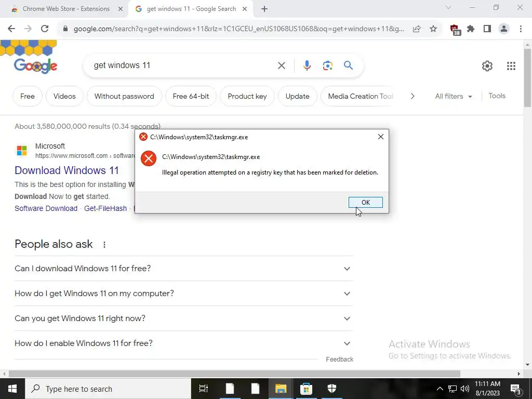Screen dimensions: 532x399
Task: Open the Download Windows 11 result link
Action: coord(66,170)
